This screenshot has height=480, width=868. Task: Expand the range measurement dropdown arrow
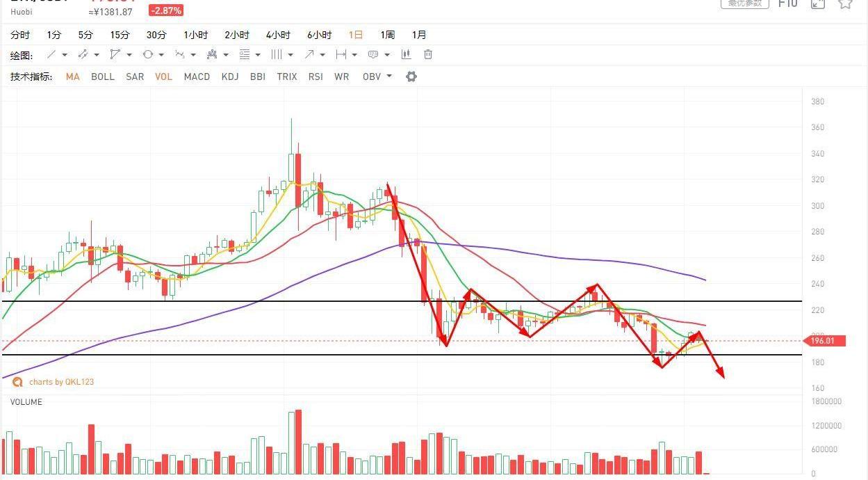pos(354,55)
